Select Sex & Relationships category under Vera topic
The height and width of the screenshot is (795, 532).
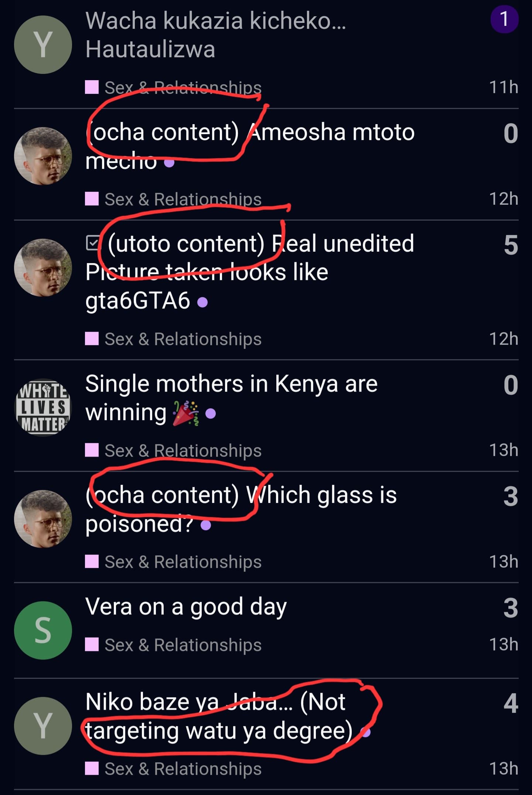point(183,645)
